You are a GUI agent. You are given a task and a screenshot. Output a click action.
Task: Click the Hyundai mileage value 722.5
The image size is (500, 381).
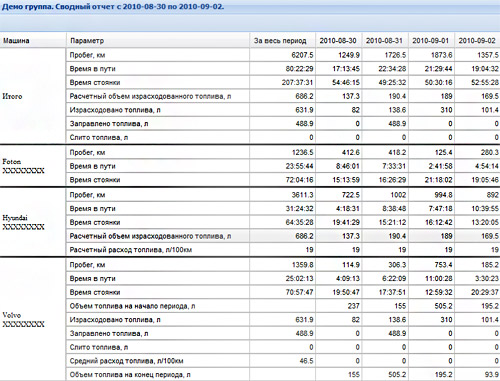tap(351, 195)
